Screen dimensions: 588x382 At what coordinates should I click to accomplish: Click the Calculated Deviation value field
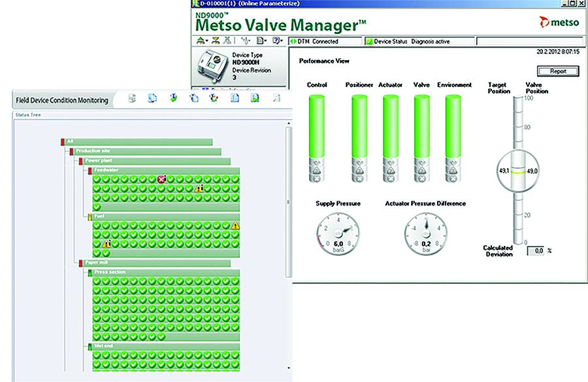click(x=536, y=250)
